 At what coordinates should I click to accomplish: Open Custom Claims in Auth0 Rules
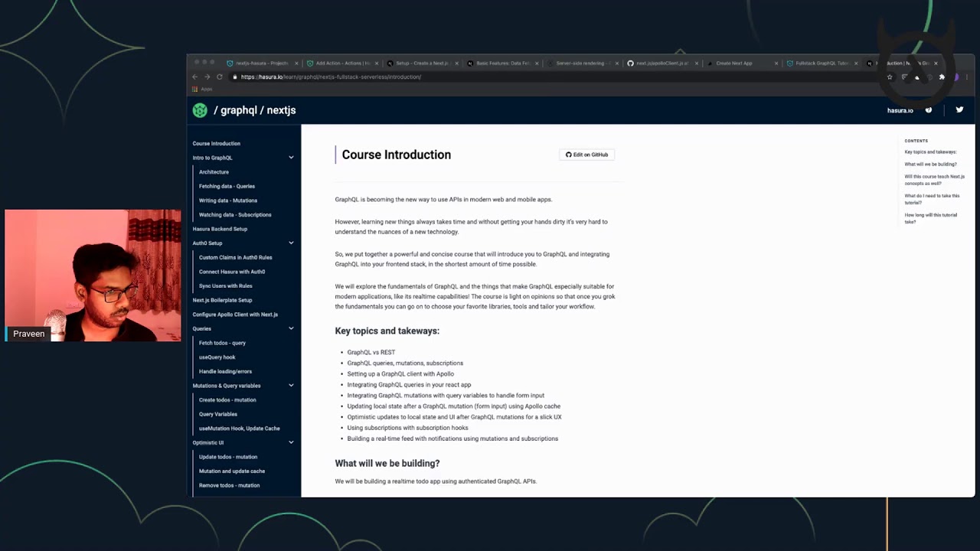(236, 257)
